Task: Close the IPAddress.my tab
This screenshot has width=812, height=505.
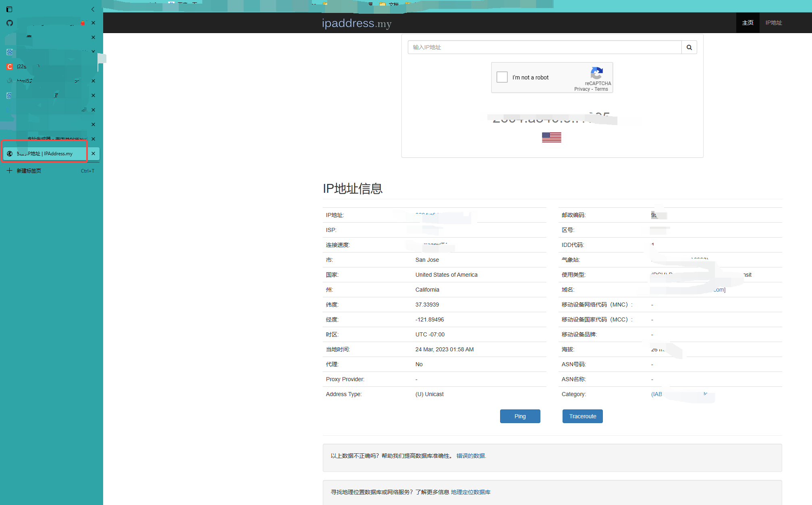Action: pyautogui.click(x=93, y=154)
